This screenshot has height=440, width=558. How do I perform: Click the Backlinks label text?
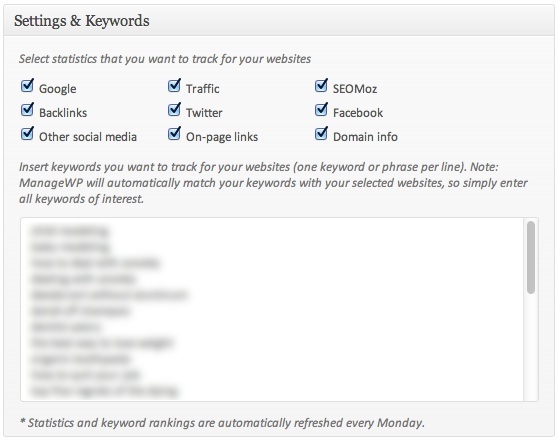(x=63, y=113)
